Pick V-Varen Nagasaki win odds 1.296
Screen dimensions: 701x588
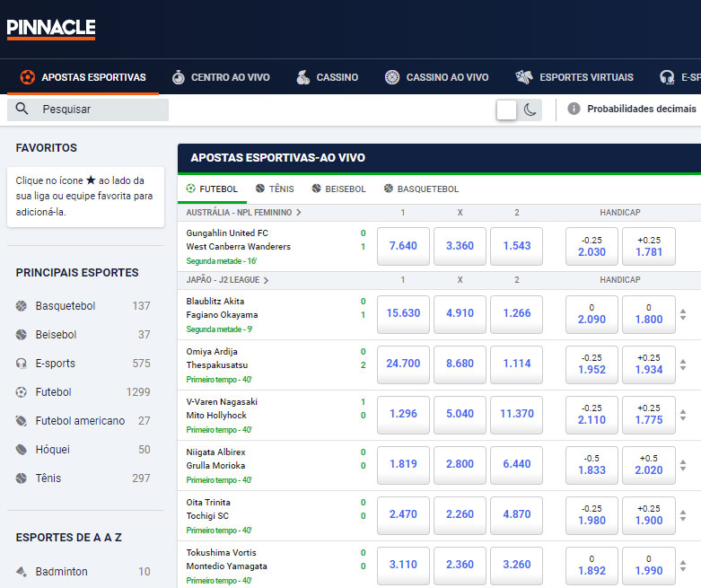[403, 415]
